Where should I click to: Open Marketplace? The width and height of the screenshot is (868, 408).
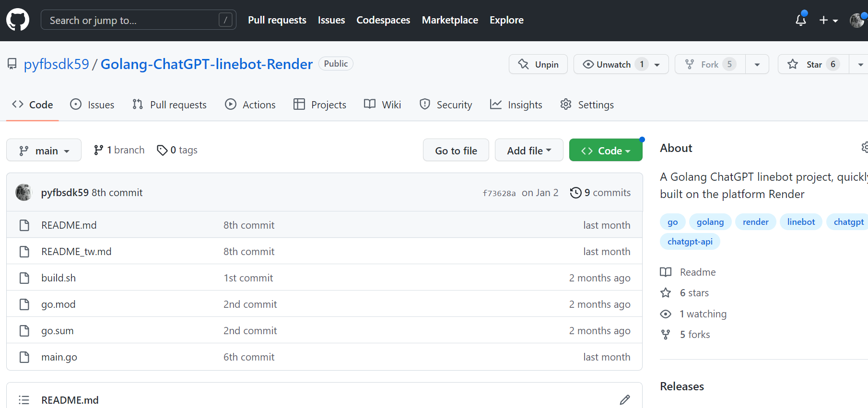click(450, 20)
